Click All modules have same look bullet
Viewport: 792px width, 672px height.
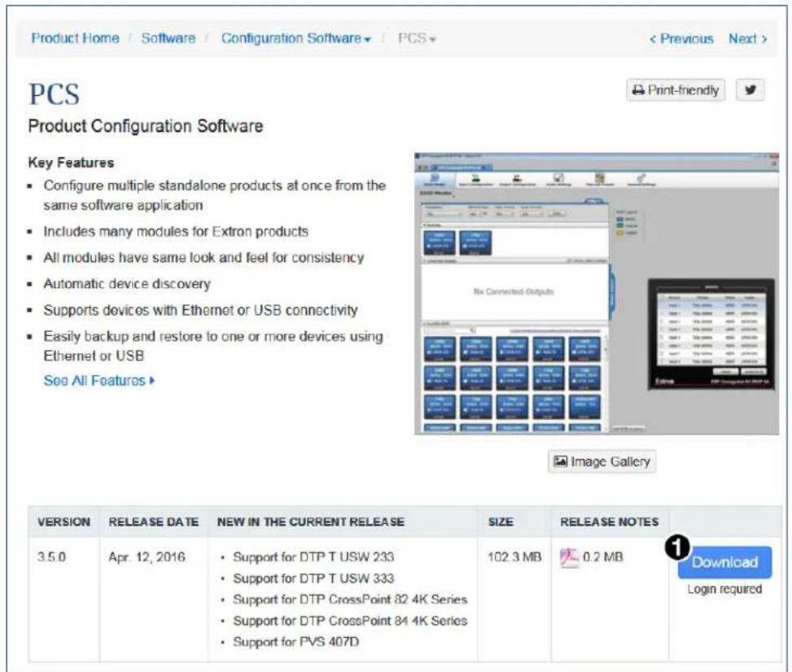coord(203,257)
